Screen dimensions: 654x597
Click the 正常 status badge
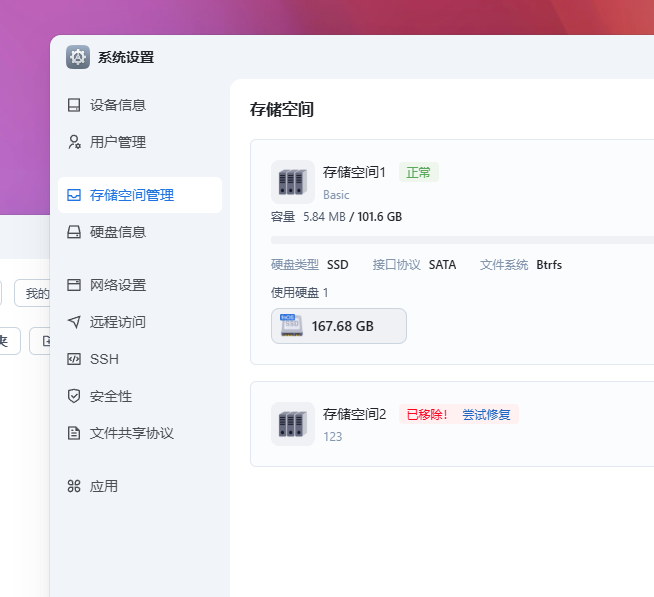coord(419,172)
